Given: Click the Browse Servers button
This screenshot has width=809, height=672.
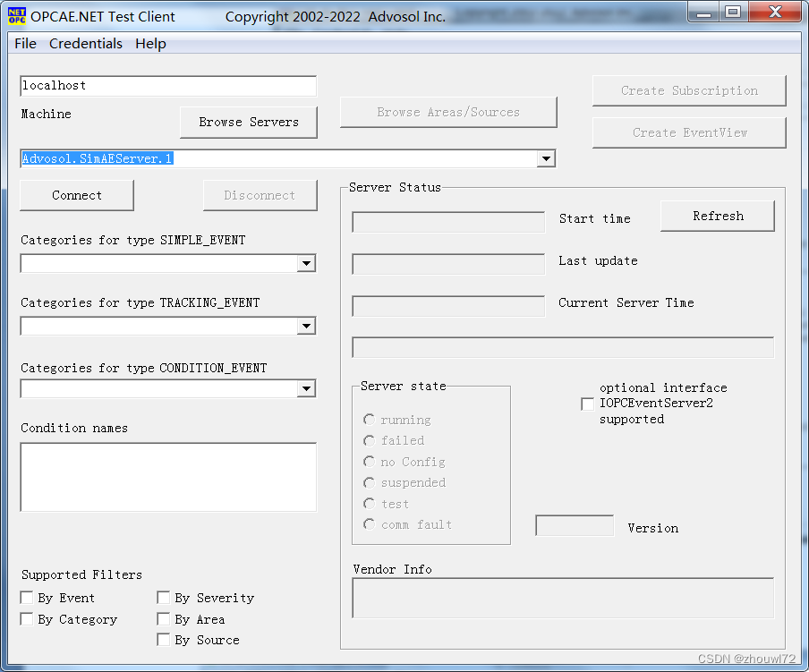Looking at the screenshot, I should pos(249,123).
